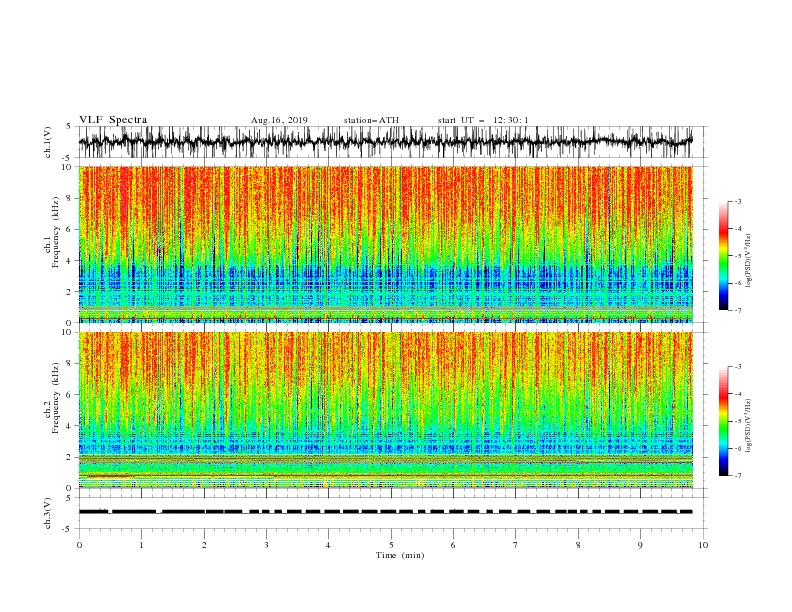This screenshot has height=612, width=792.
Task: Click the "station=ATH" header label
Action: point(371,120)
